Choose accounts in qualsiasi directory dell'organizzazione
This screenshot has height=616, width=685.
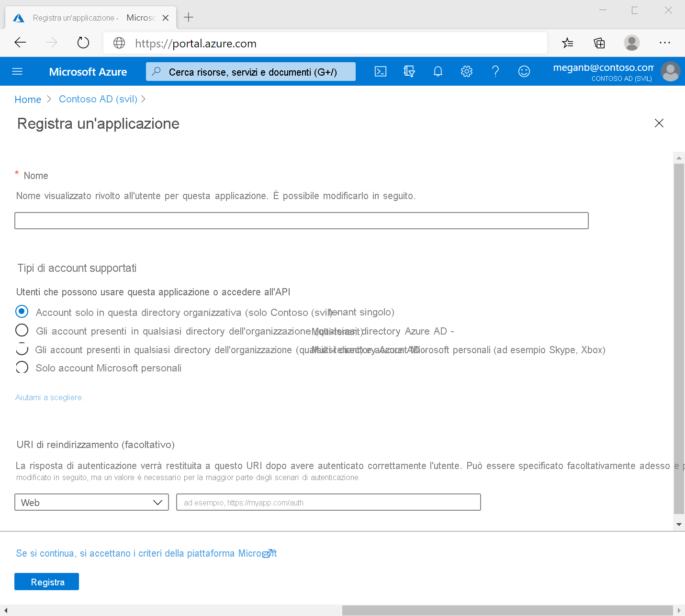point(22,330)
